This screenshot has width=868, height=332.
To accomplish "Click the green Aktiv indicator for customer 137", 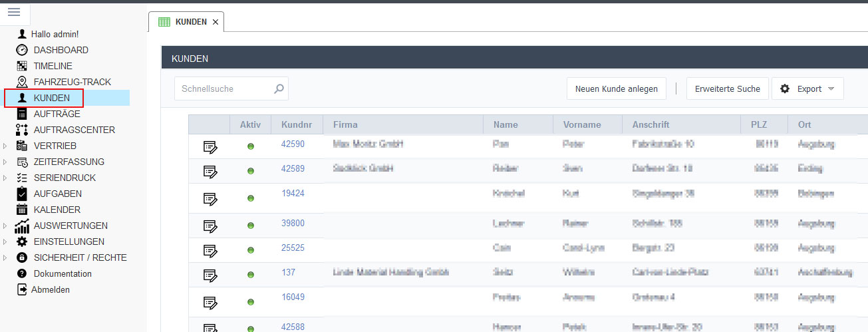I will [x=251, y=275].
